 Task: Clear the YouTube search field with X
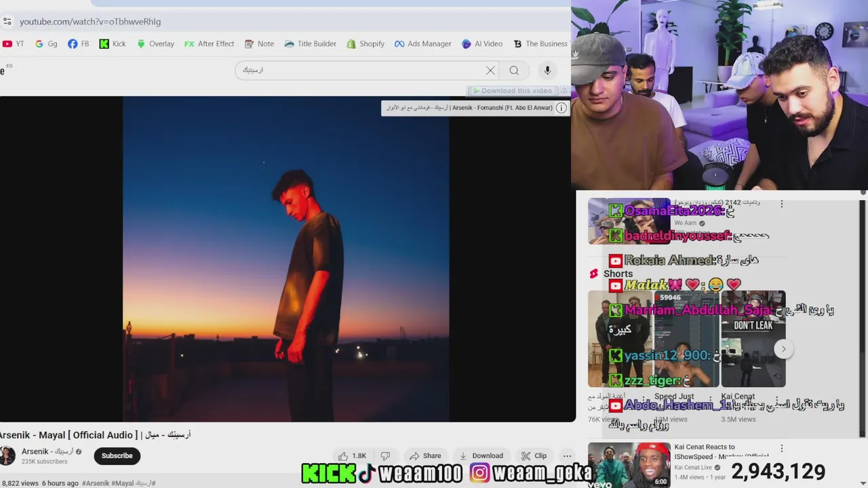pyautogui.click(x=490, y=70)
